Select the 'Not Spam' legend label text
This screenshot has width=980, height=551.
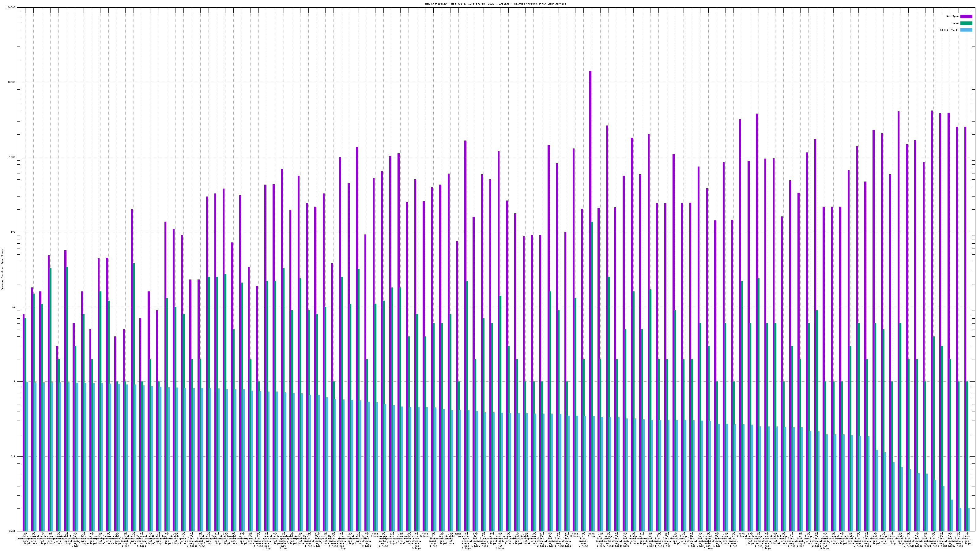(953, 16)
